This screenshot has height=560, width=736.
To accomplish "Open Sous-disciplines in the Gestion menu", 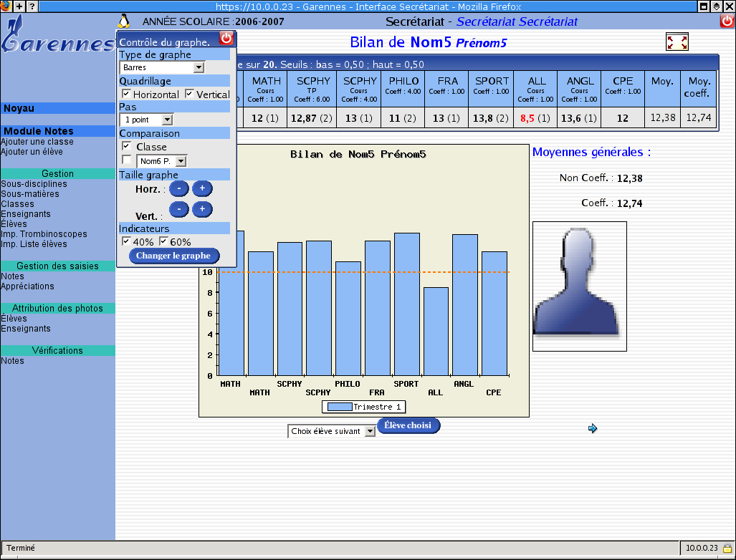I will tap(34, 184).
